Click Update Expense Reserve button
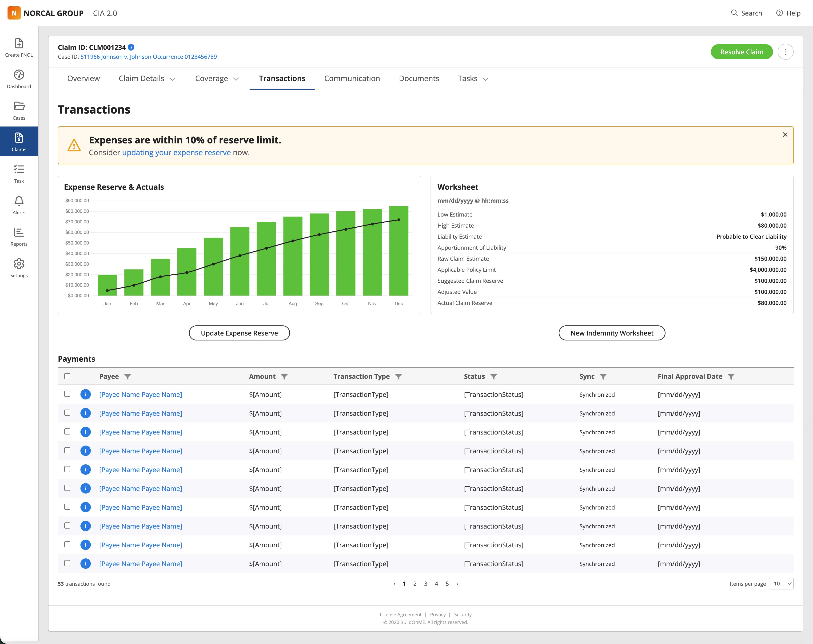This screenshot has width=813, height=644. 239,333
